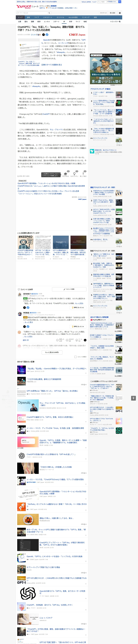Open the settings gear icon
The image size is (138, 644).
(x=120, y=13)
